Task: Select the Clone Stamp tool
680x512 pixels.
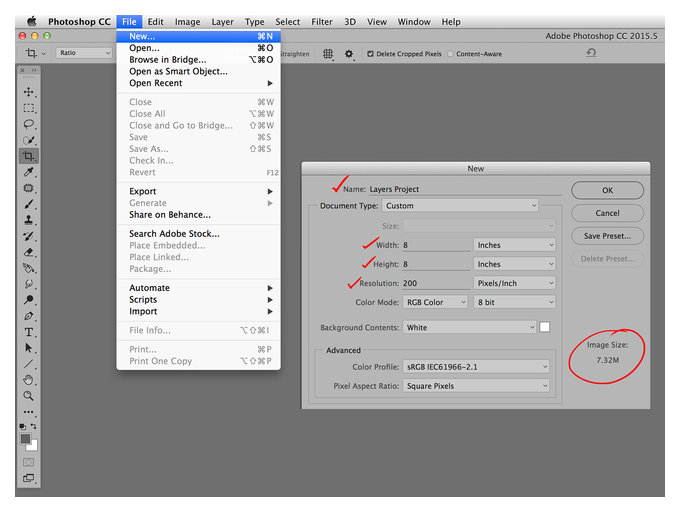Action: [29, 220]
